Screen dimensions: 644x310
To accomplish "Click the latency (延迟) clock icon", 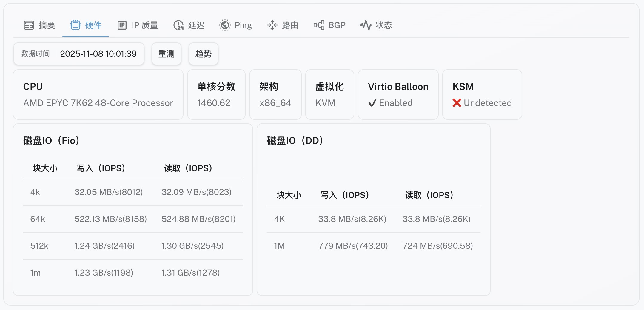I will click(178, 25).
